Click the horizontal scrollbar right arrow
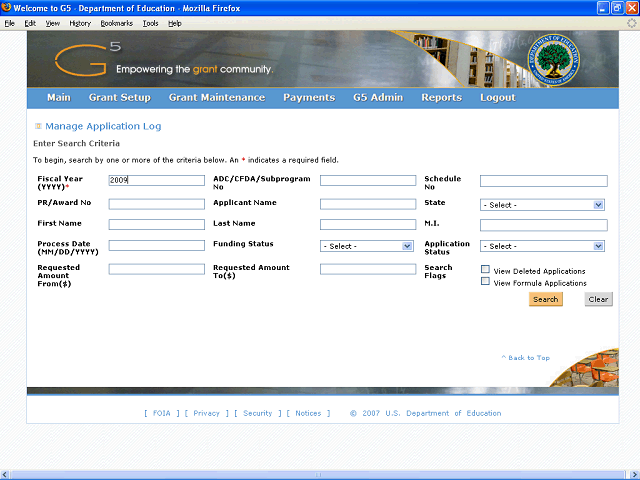This screenshot has height=480, width=640. 634,475
